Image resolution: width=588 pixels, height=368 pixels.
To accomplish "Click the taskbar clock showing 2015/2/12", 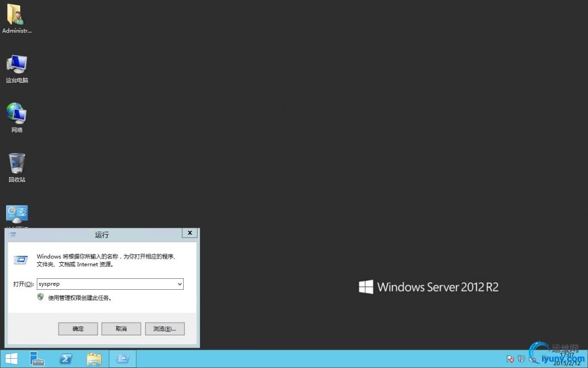I will [566, 359].
